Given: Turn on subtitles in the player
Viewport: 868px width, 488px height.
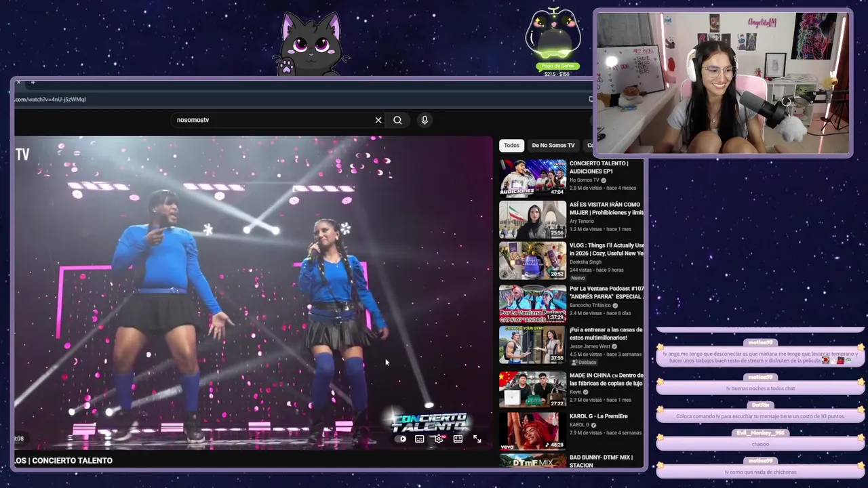Looking at the screenshot, I should [420, 439].
